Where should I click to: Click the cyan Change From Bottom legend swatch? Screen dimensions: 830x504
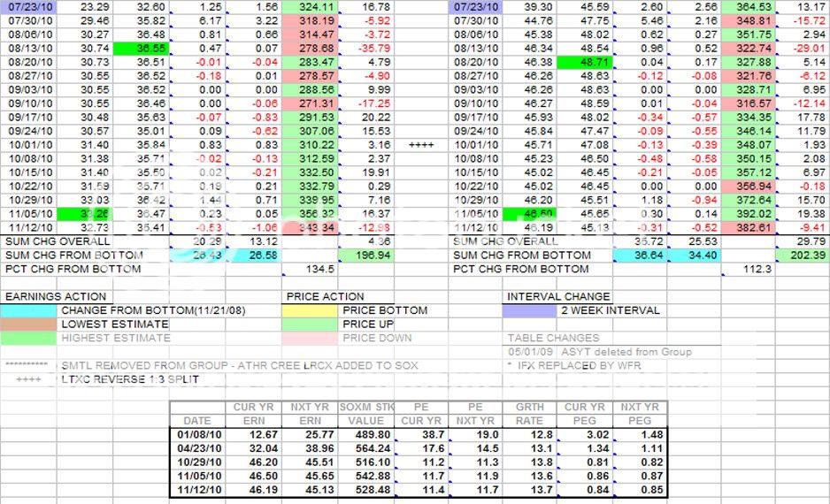(x=29, y=310)
